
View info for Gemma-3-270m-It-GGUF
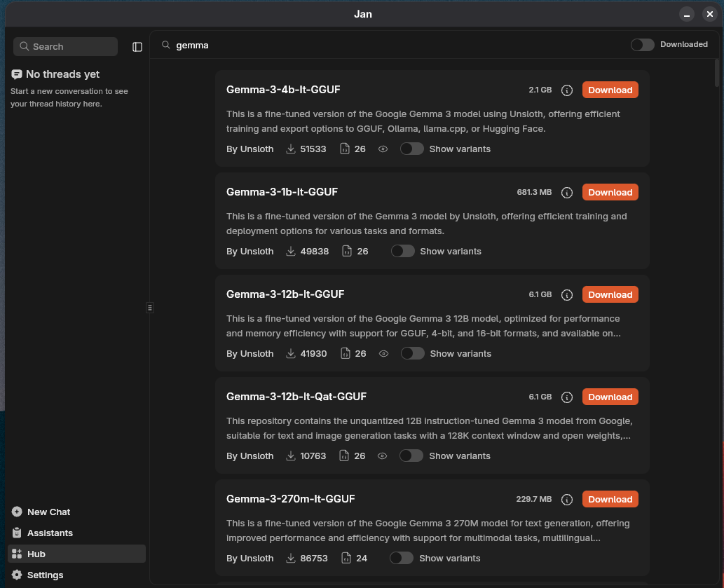[x=568, y=500]
